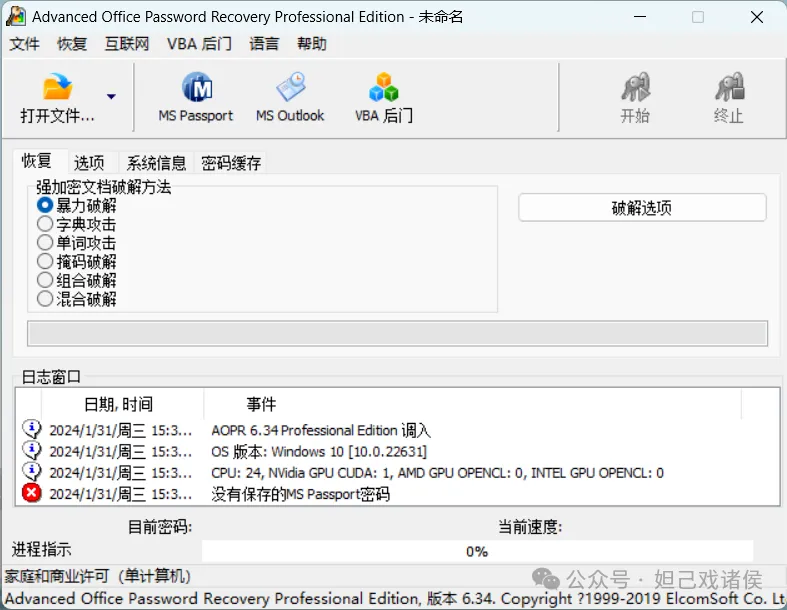Select the log text CPU: 24, NVidia GPU CUDA
This screenshot has height=610, width=787.
[437, 472]
